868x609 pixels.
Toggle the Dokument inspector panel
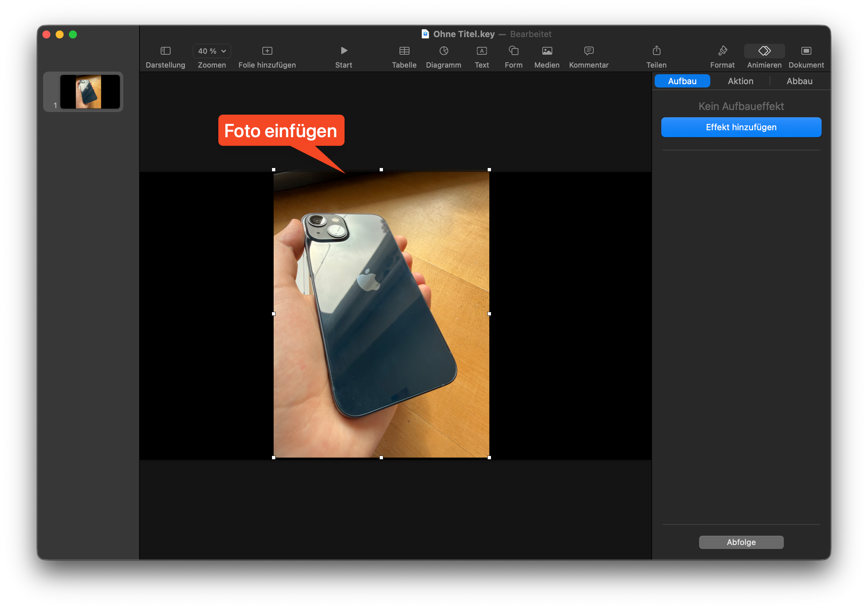806,51
